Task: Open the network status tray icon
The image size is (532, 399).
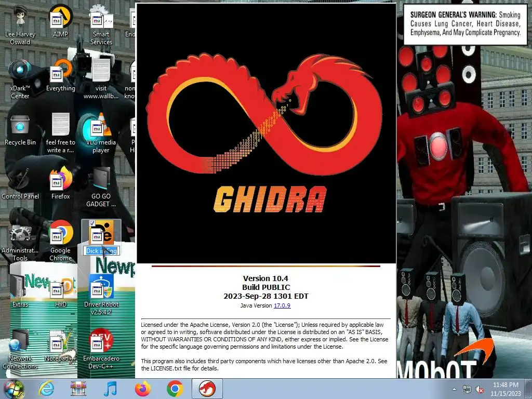Action: [x=467, y=389]
